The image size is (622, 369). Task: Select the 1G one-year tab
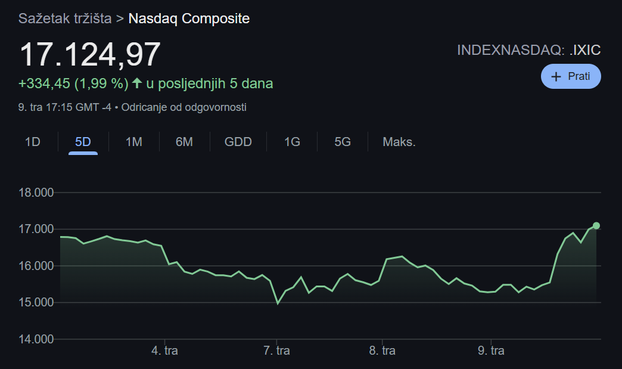(x=292, y=142)
